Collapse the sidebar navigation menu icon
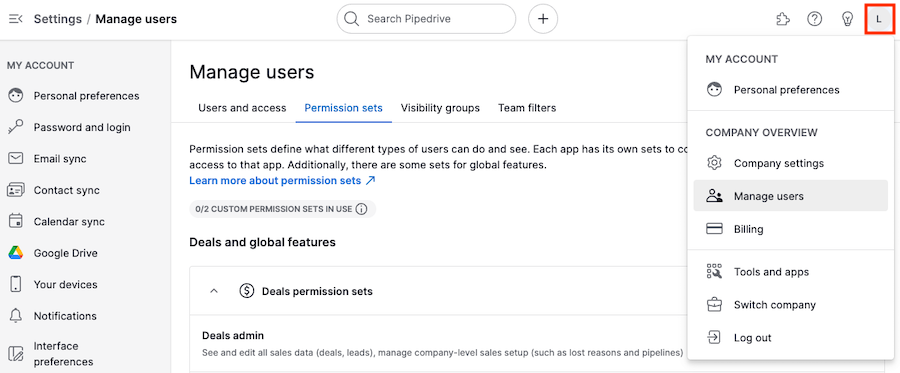 coord(15,19)
